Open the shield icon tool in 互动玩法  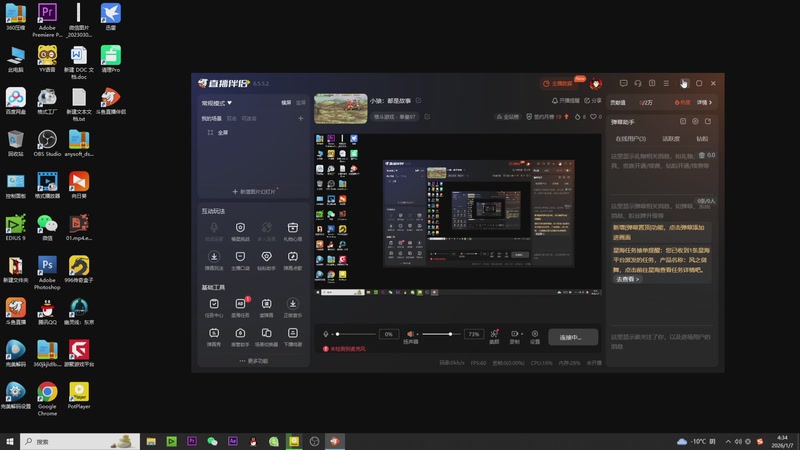coord(240,231)
